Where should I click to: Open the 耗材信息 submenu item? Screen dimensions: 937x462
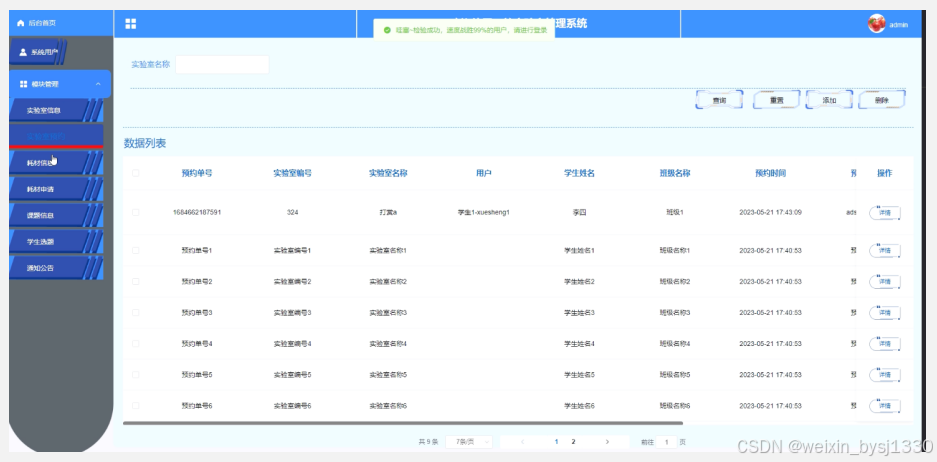[x=56, y=163]
